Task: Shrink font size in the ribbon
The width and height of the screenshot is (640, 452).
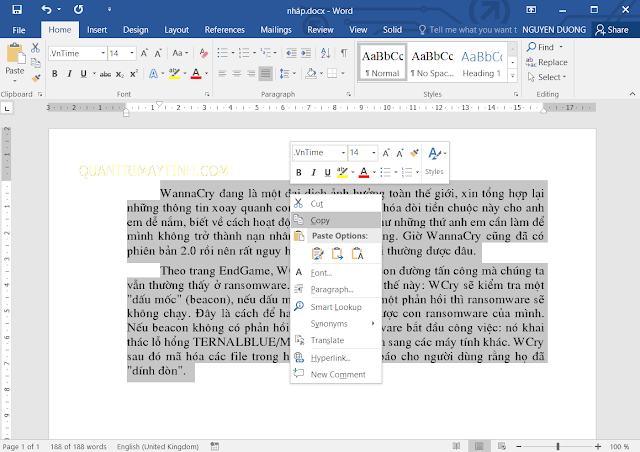Action: coord(158,53)
